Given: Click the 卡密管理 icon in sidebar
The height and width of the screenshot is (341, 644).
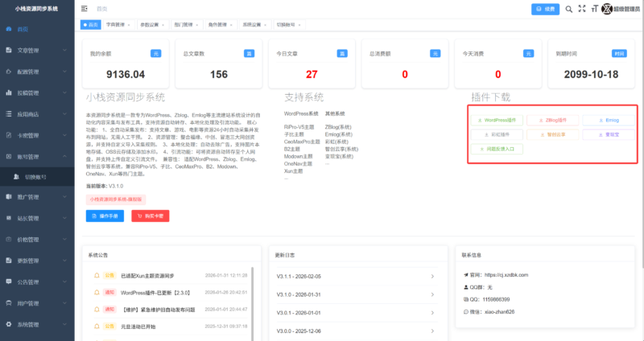Looking at the screenshot, I should pos(9,135).
